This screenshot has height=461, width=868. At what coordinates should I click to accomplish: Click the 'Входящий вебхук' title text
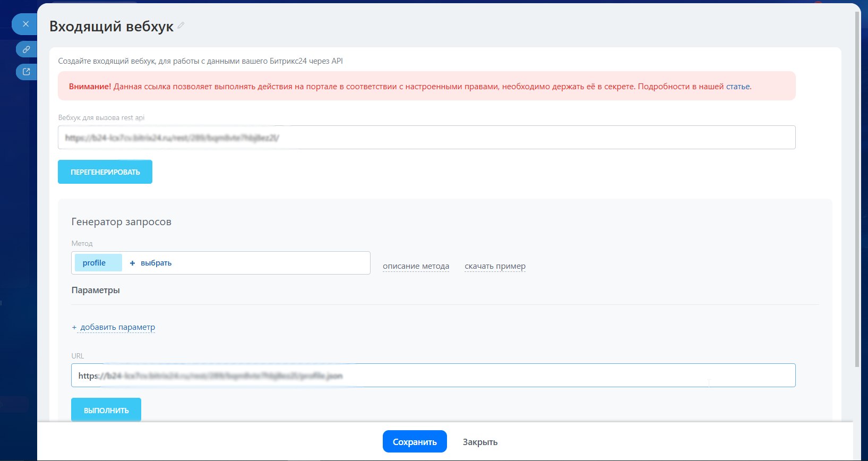tap(111, 27)
